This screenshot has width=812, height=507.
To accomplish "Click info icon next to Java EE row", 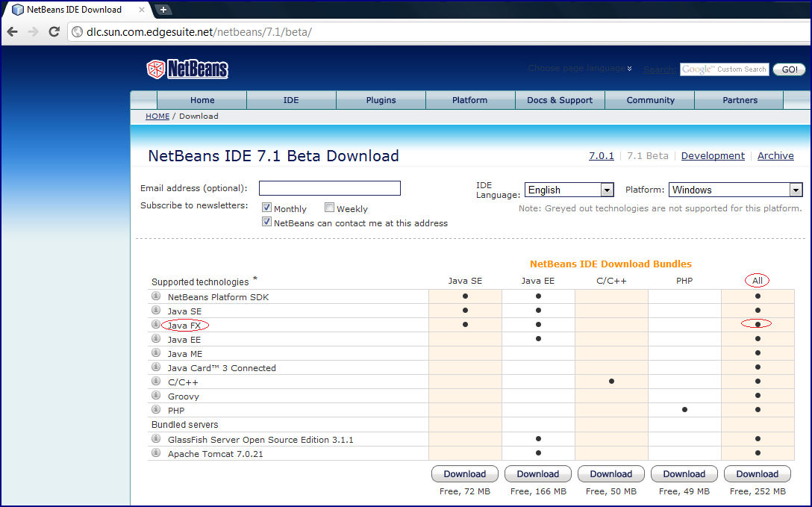I will click(156, 339).
